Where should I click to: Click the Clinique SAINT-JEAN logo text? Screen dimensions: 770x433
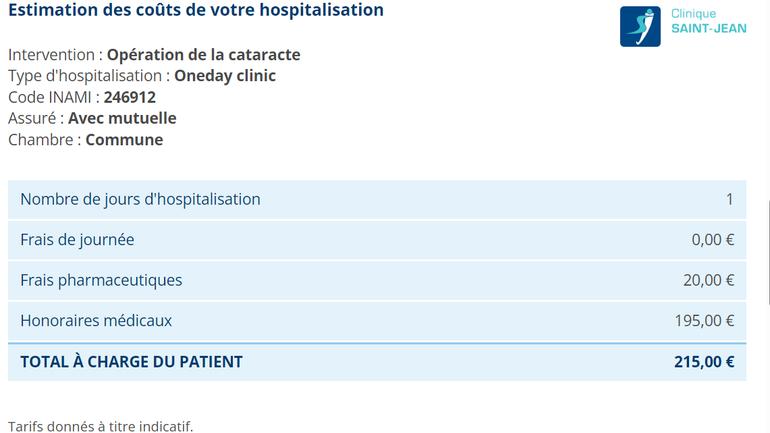(x=709, y=21)
